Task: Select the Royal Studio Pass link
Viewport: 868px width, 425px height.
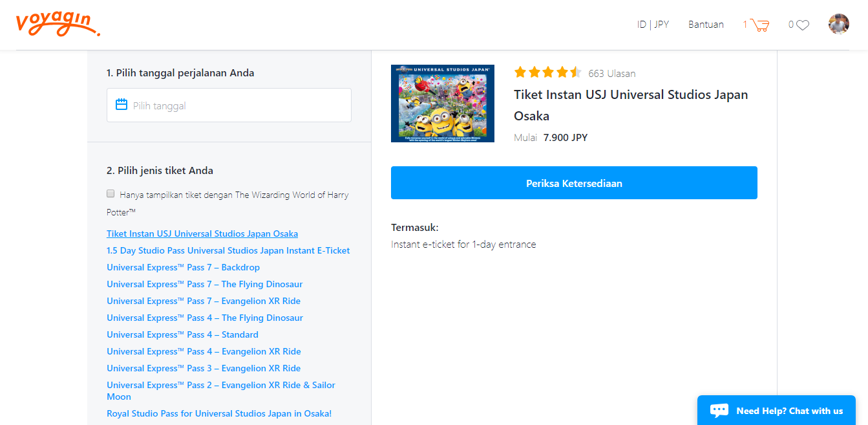Action: tap(219, 413)
